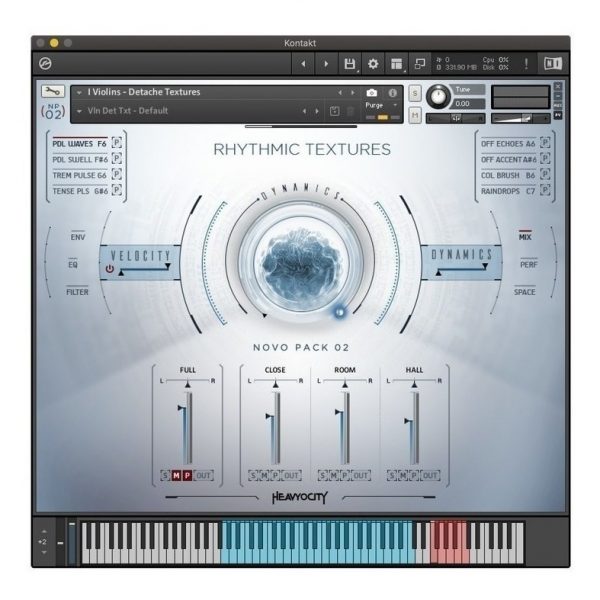Viewport: 600px width, 600px height.
Task: Open OUT routing for HALL channel
Action: [x=430, y=476]
